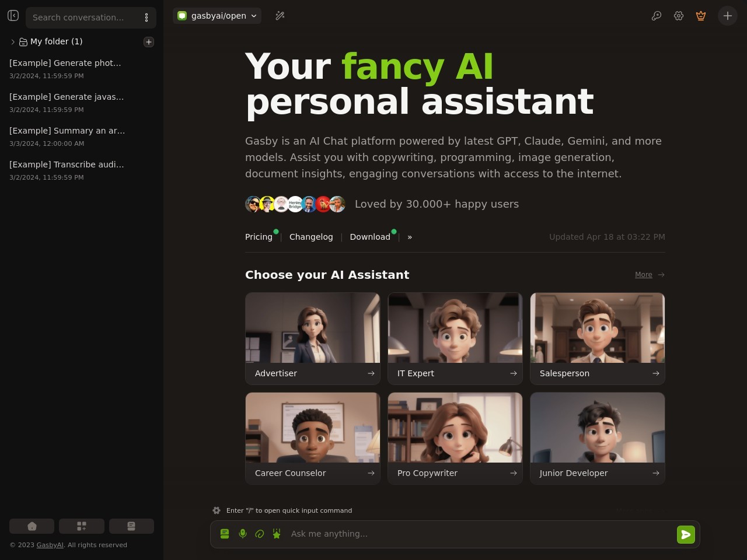
Task: Click the link attachment icon in input
Action: (260, 534)
